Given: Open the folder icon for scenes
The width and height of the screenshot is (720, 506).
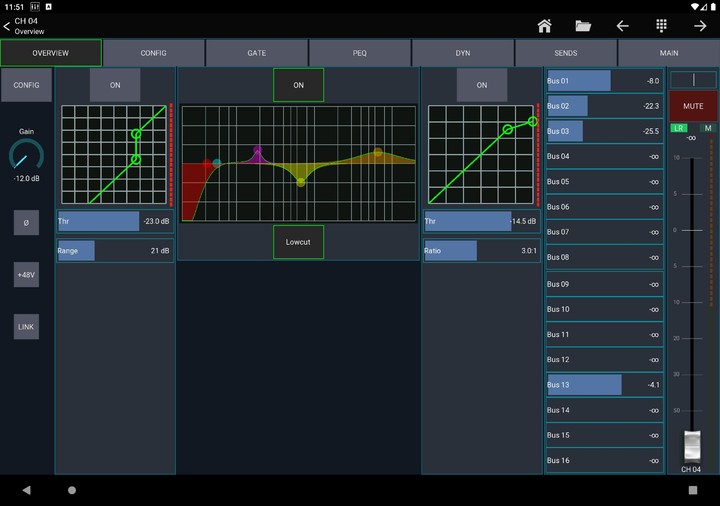Looking at the screenshot, I should [x=583, y=26].
